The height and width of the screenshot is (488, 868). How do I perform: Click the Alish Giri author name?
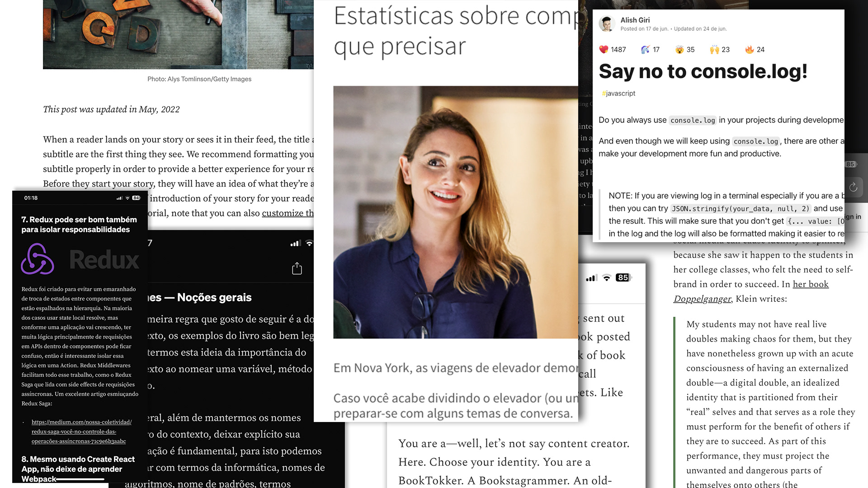[635, 20]
